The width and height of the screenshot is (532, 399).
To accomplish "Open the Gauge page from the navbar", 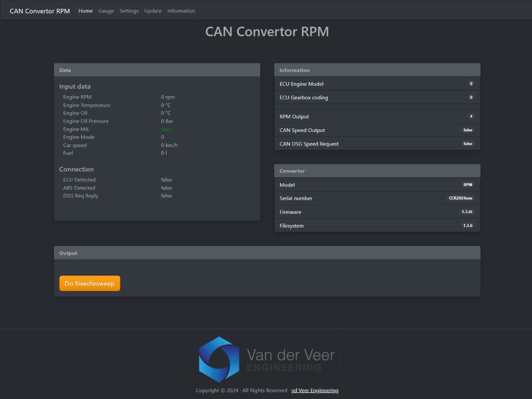I will [106, 10].
